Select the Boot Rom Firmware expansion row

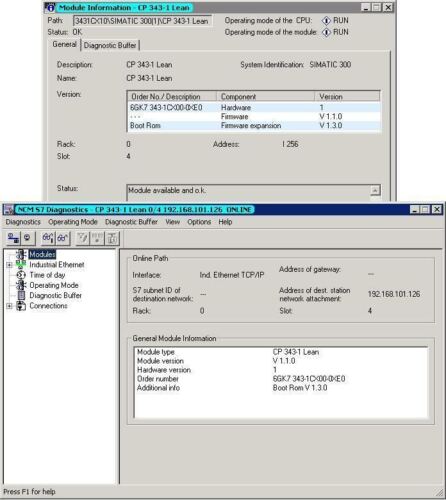pos(254,126)
